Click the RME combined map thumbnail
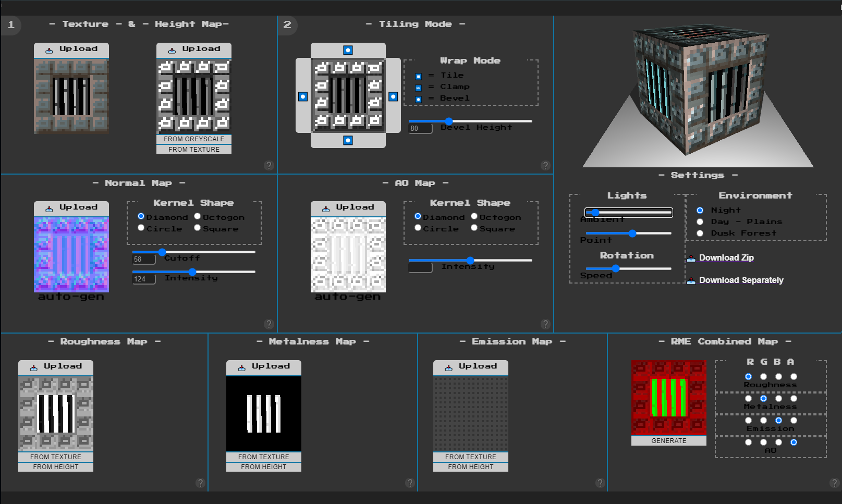The height and width of the screenshot is (504, 842). tap(669, 398)
